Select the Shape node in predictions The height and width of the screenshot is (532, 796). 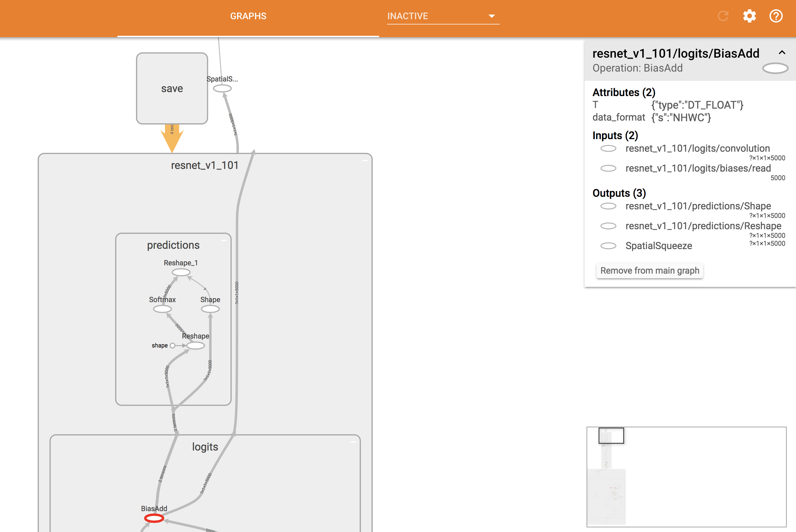[210, 309]
